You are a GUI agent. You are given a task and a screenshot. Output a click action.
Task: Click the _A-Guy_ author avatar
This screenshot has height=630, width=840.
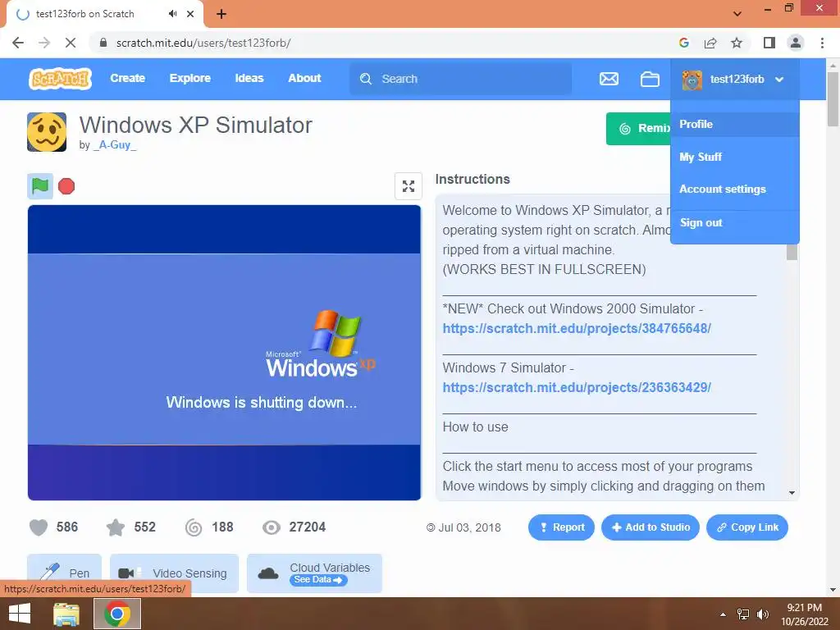[x=47, y=132]
